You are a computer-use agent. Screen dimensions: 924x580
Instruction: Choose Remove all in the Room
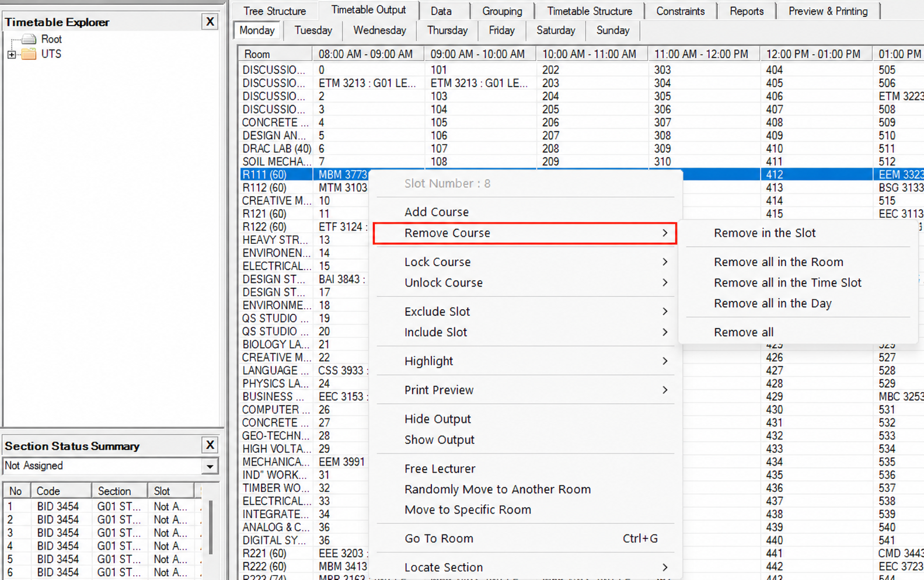tap(797, 262)
